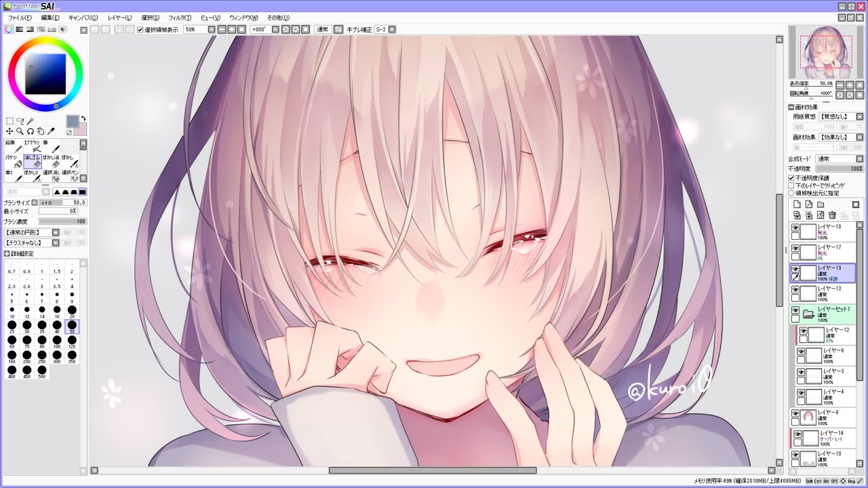Enable 下のレイヤーでクリッピング checkbox
This screenshot has height=488, width=868.
[791, 186]
